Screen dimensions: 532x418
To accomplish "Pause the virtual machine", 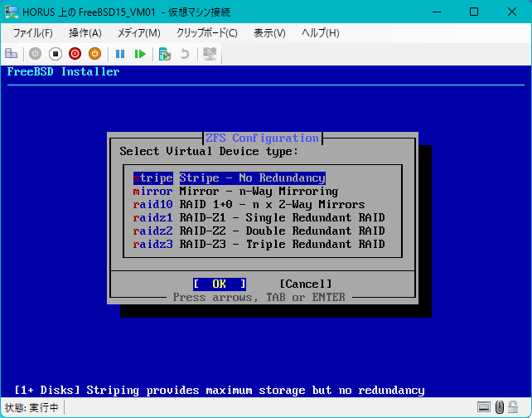I will 120,54.
